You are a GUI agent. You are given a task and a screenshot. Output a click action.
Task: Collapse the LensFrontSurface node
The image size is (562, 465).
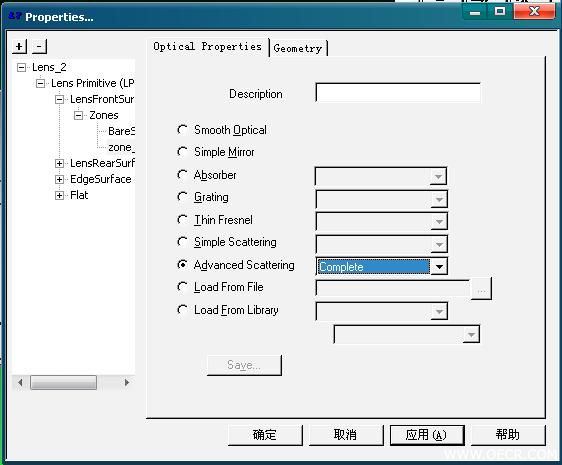tap(59, 99)
